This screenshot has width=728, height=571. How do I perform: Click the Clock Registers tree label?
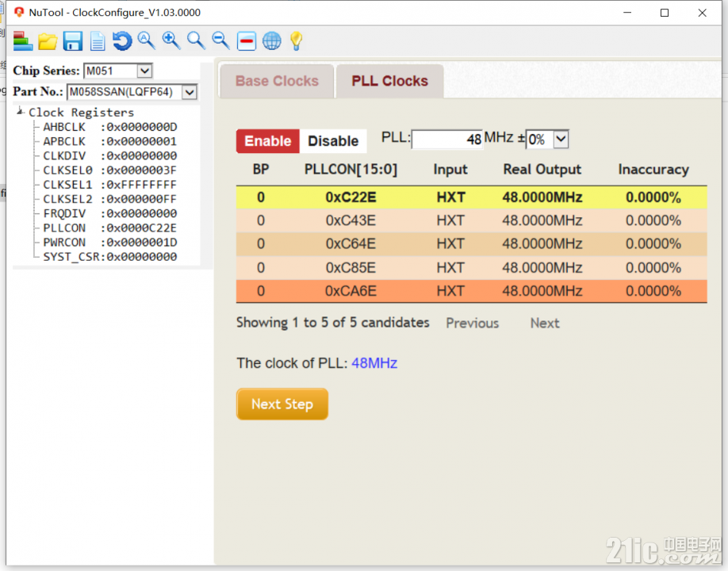point(81,113)
